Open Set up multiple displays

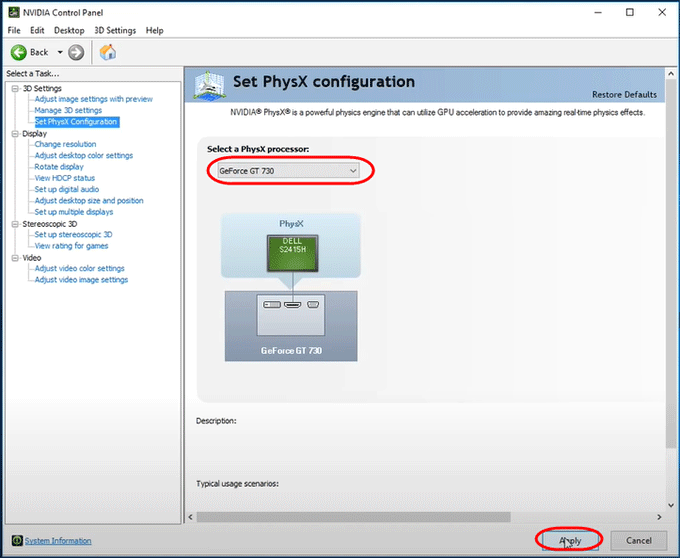[x=74, y=212]
